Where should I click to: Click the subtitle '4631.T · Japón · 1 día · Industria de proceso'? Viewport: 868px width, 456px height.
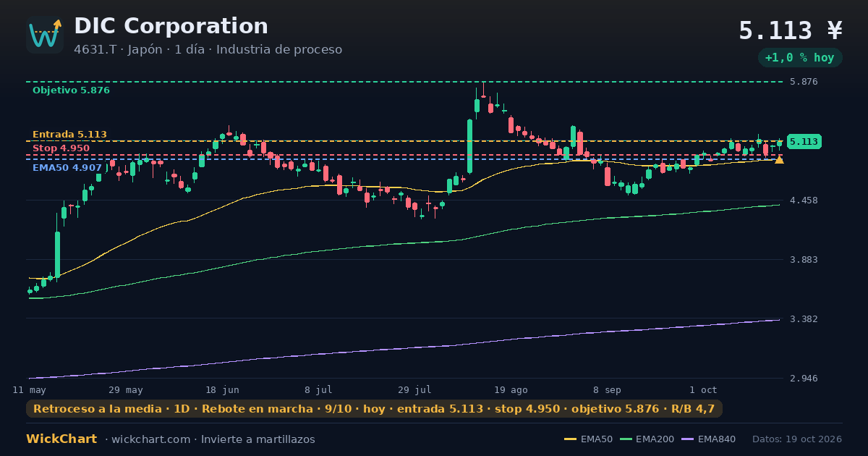208,50
